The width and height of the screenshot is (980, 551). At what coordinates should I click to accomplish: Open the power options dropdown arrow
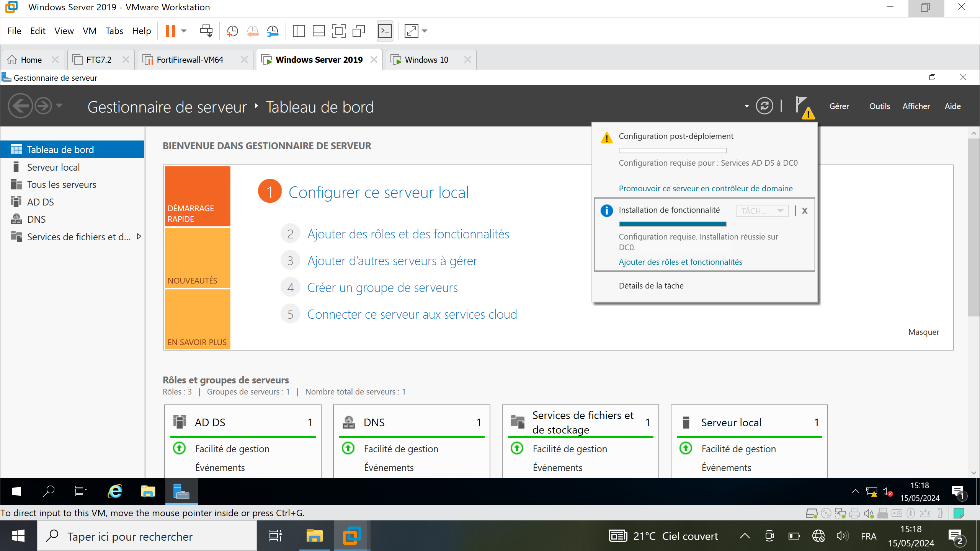[184, 31]
